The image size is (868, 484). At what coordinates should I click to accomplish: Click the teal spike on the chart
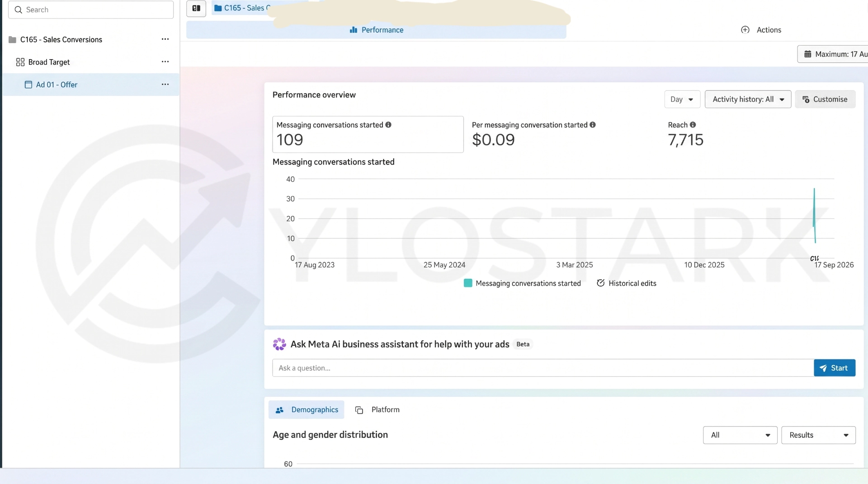[x=814, y=215]
